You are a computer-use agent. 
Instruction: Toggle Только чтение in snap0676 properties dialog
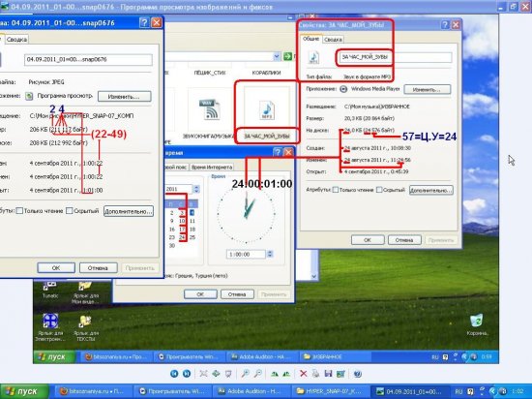click(x=19, y=211)
